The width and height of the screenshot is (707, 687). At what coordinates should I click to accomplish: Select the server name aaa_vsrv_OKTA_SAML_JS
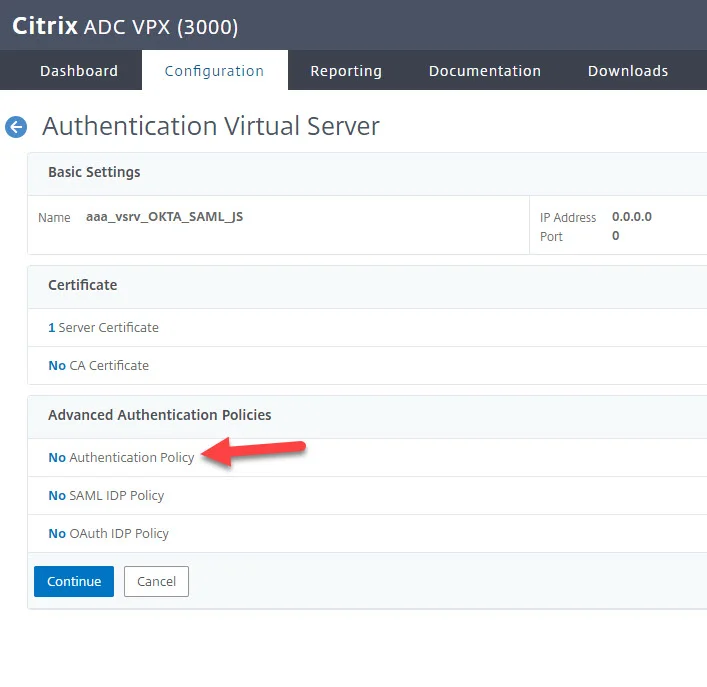(164, 217)
